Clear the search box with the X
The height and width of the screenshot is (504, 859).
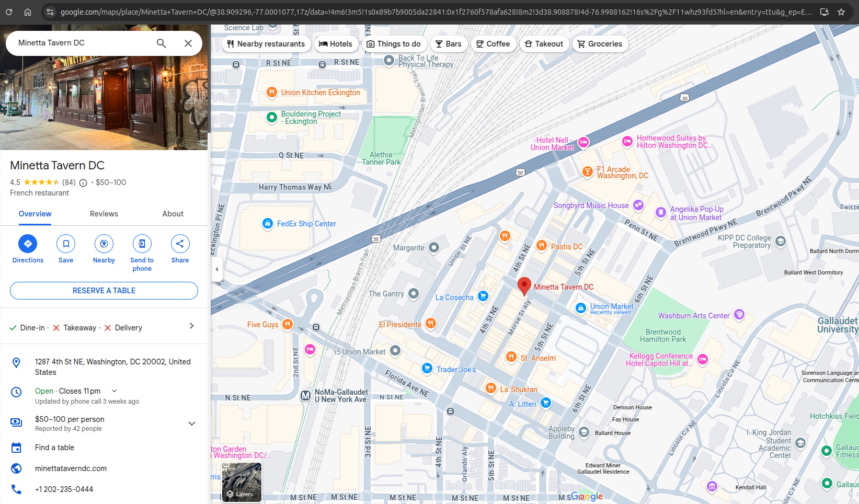pyautogui.click(x=188, y=43)
